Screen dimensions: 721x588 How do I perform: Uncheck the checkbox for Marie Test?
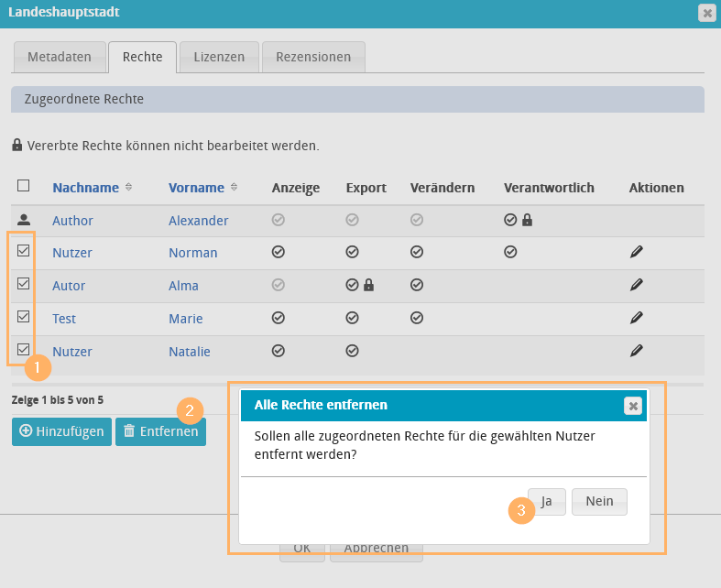click(24, 317)
